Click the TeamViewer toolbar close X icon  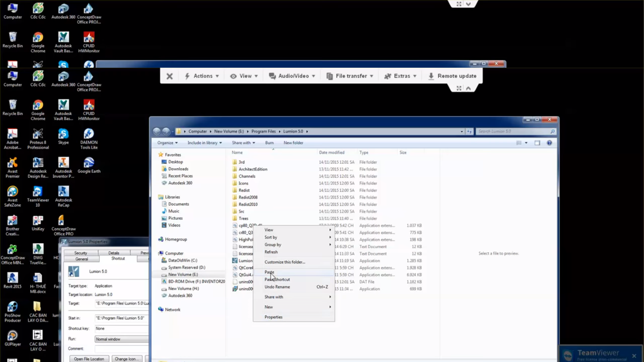(170, 76)
